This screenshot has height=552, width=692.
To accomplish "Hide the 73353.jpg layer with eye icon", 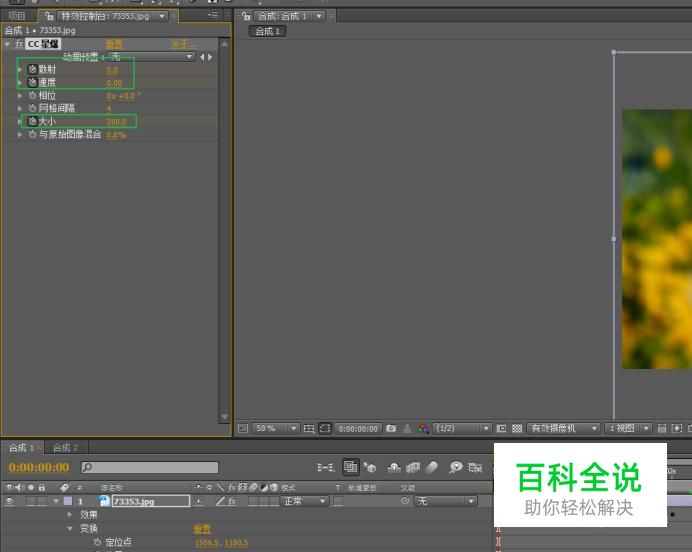I will [x=10, y=501].
